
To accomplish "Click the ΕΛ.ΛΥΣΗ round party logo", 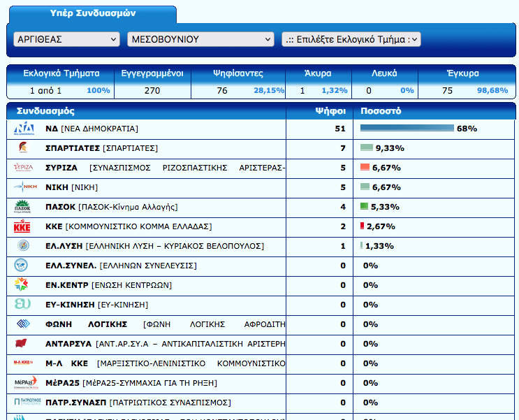I will [x=23, y=246].
